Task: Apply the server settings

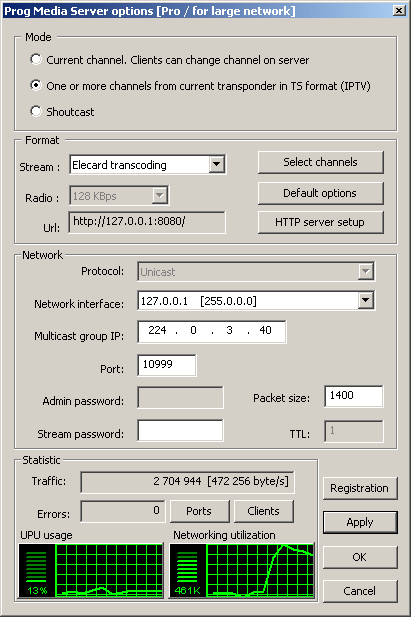Action: tap(360, 523)
